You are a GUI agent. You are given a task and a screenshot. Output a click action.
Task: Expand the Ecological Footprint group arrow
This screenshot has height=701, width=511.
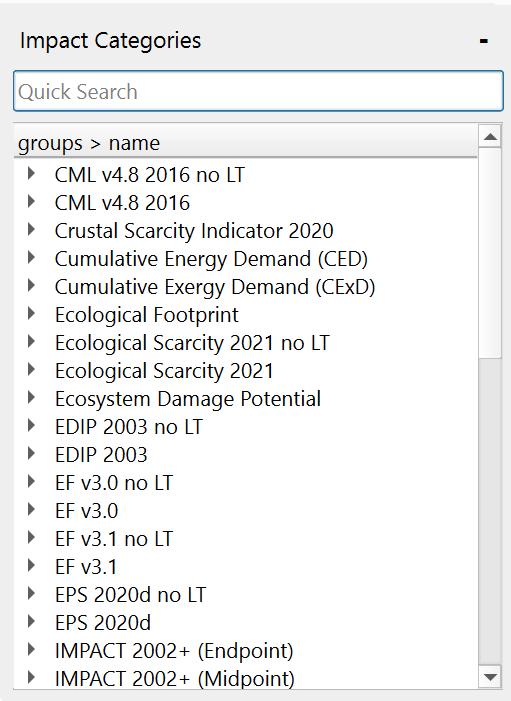31,314
